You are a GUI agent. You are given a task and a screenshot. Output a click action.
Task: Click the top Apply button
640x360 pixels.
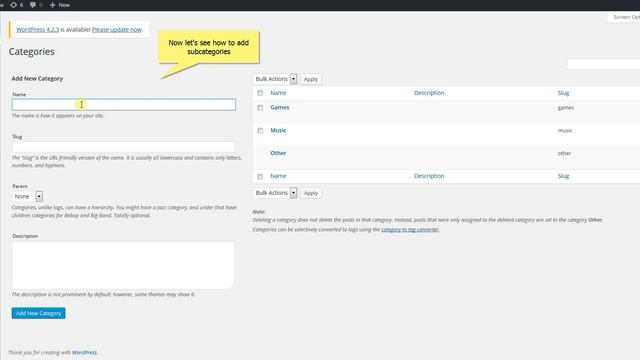click(x=311, y=79)
